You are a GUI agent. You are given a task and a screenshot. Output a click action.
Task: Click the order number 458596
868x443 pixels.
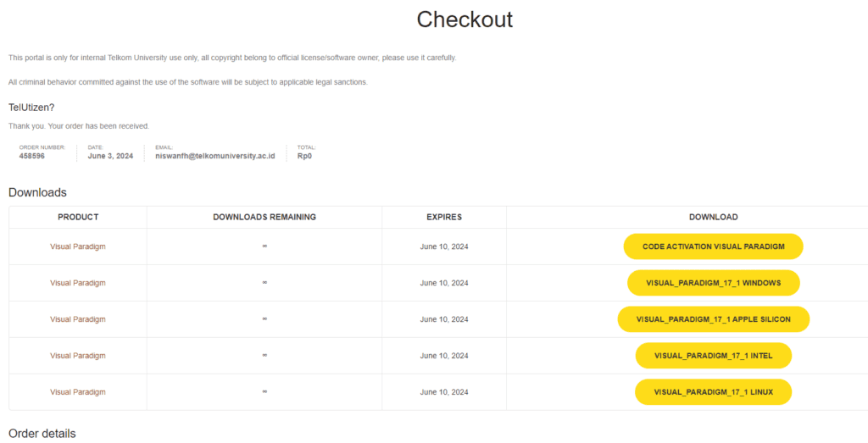[x=32, y=156]
